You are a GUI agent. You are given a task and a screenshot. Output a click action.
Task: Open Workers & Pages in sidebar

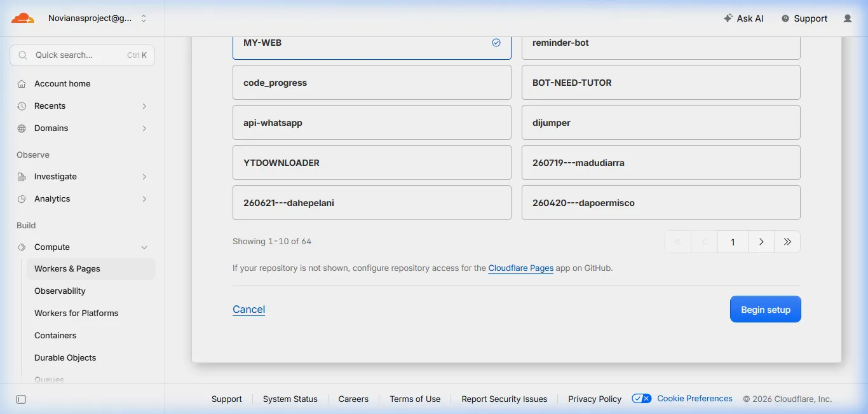coord(91,268)
